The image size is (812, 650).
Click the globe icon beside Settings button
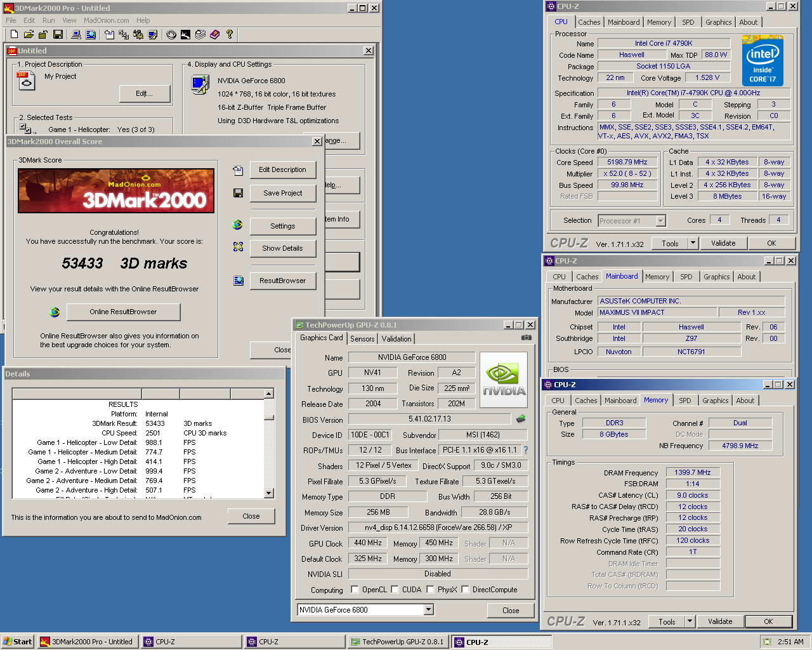(238, 225)
